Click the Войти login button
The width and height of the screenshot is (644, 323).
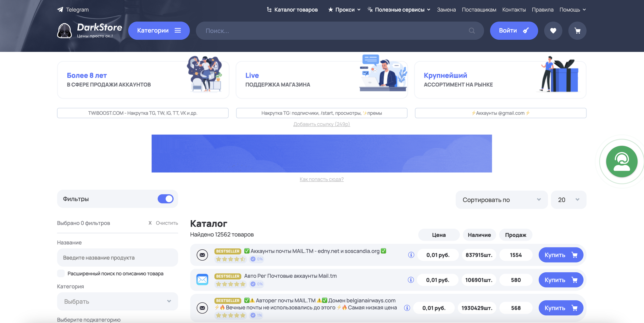514,31
